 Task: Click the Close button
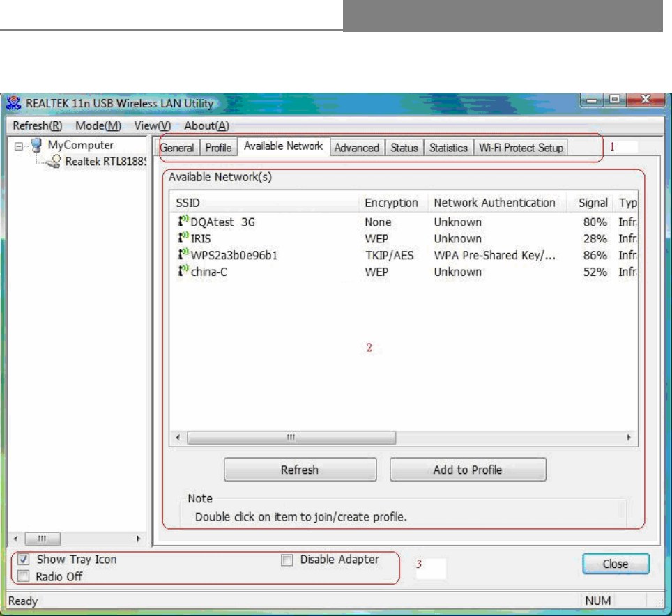(616, 564)
